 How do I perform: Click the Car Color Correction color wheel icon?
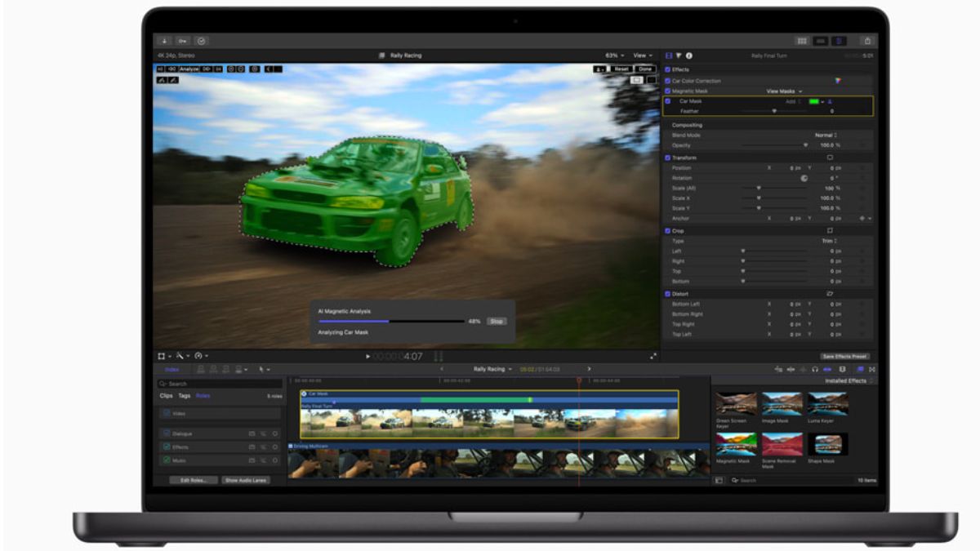838,81
